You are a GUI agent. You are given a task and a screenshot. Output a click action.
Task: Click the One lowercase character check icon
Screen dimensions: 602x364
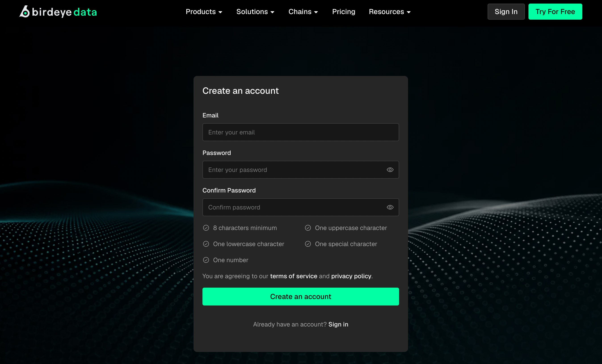206,244
